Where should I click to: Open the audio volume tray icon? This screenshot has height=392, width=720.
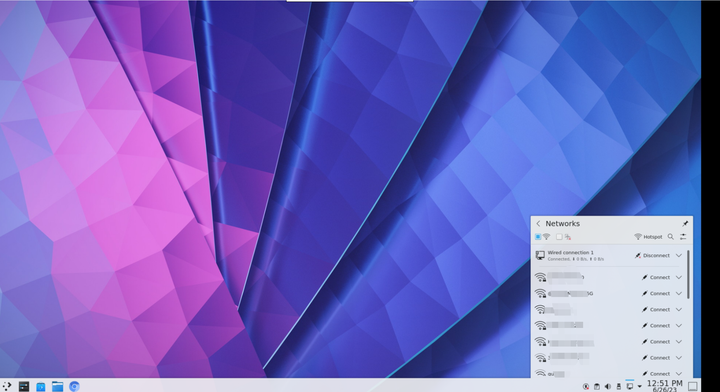tap(608, 387)
